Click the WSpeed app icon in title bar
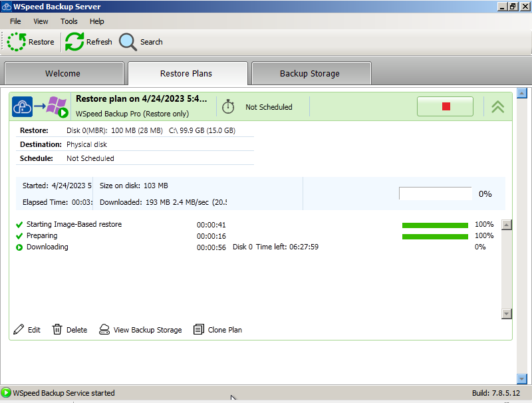Viewport: 532px width, 403px height. tap(7, 7)
